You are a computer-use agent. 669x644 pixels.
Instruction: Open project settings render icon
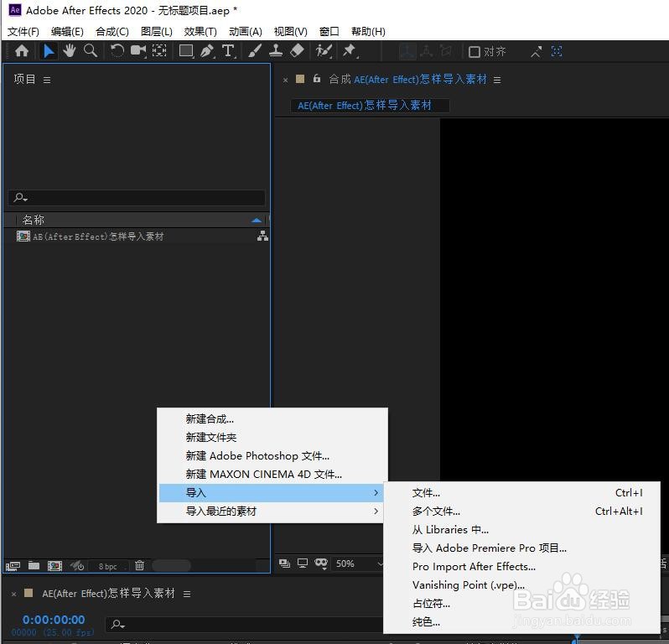[x=77, y=566]
